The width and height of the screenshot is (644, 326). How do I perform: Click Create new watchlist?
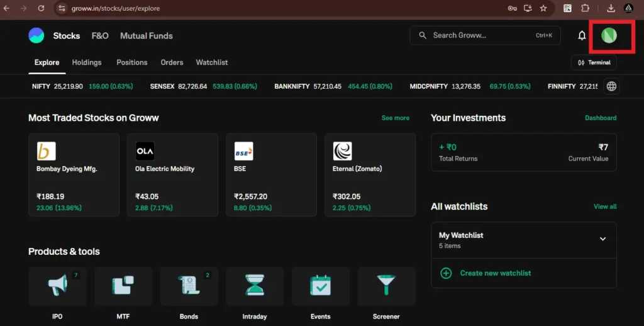pos(496,273)
